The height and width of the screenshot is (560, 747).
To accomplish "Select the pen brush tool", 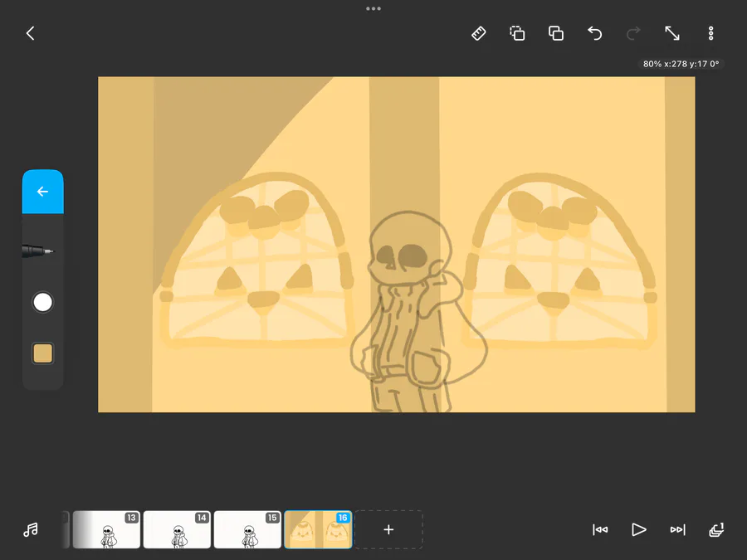I will (38, 251).
